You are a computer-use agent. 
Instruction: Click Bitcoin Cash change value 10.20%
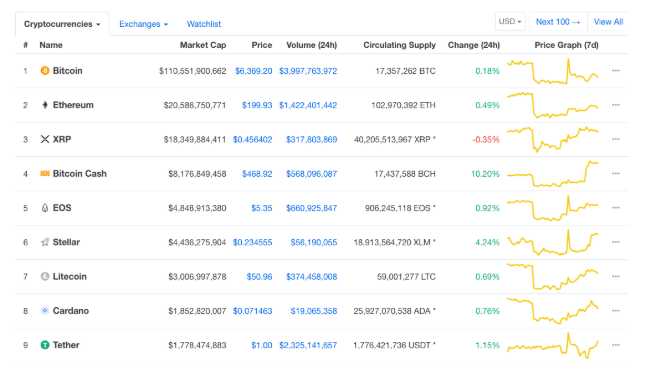coord(485,174)
